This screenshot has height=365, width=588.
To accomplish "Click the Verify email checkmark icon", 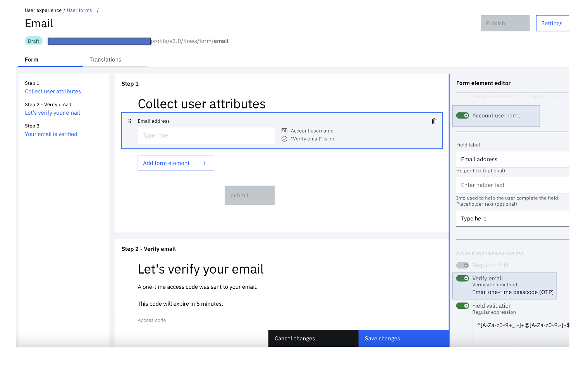I will coord(284,139).
